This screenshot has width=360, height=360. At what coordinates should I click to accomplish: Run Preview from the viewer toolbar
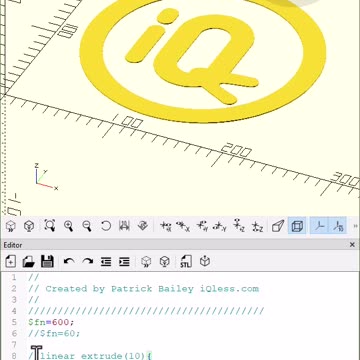tap(11, 226)
